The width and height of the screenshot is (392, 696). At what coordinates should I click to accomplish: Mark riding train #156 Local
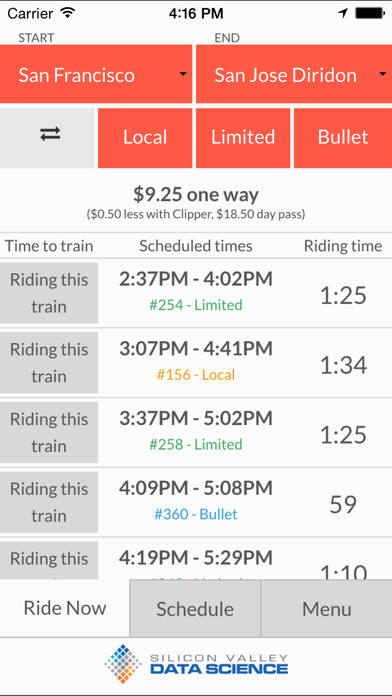coord(49,363)
